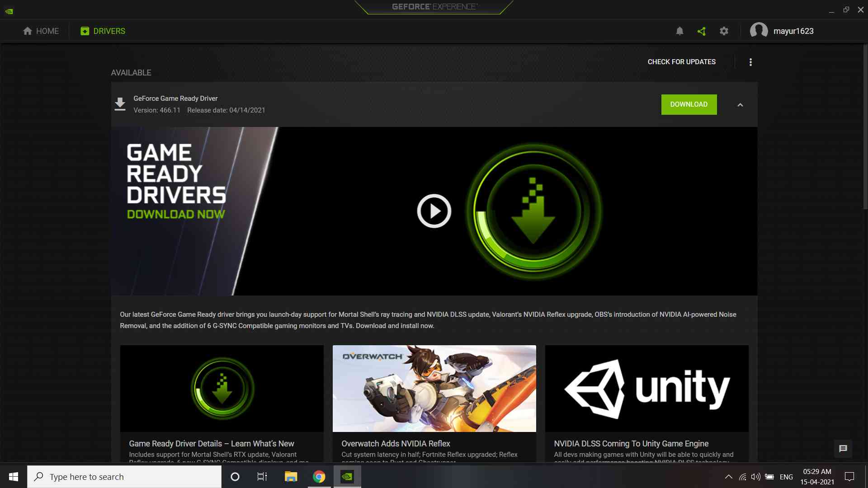Switch to the Home tab
The width and height of the screenshot is (868, 488).
pyautogui.click(x=41, y=31)
